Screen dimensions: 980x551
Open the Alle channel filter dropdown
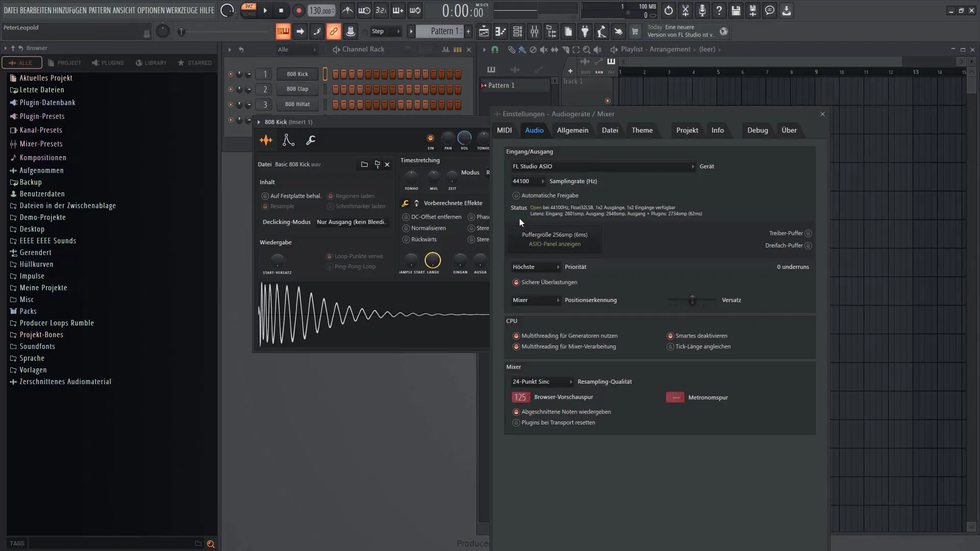[x=297, y=49]
